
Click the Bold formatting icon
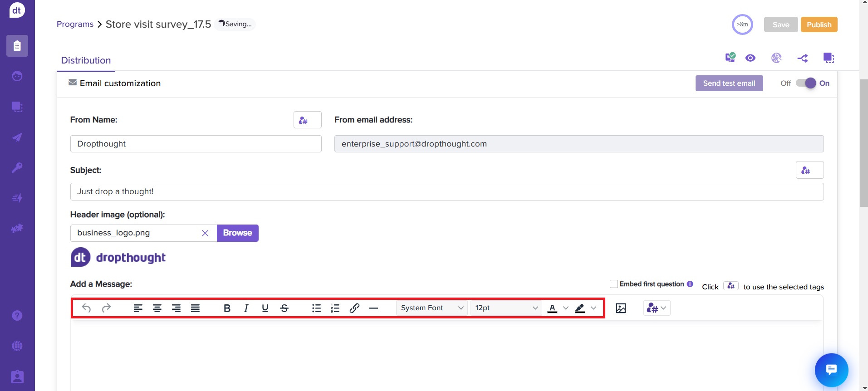227,308
